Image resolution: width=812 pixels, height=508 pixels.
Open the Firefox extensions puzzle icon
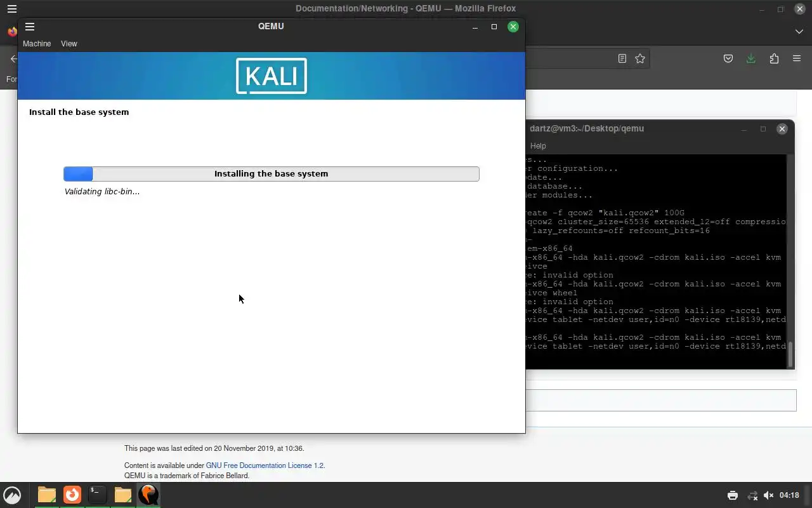point(774,58)
